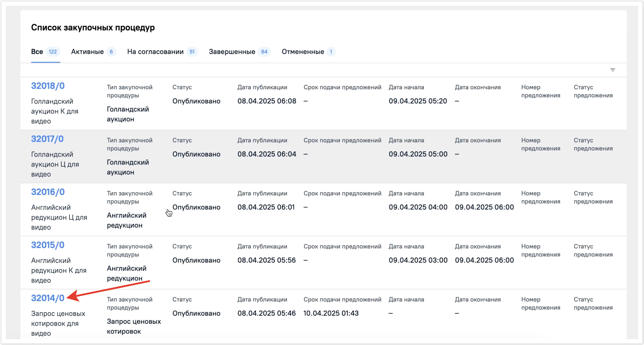
Task: Select the Все tab
Action: [37, 52]
